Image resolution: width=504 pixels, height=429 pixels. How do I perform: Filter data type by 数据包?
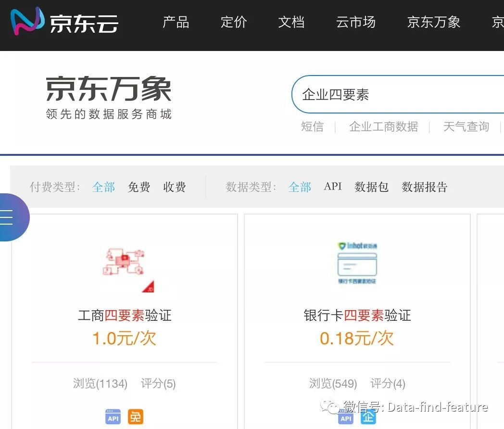[x=371, y=187]
